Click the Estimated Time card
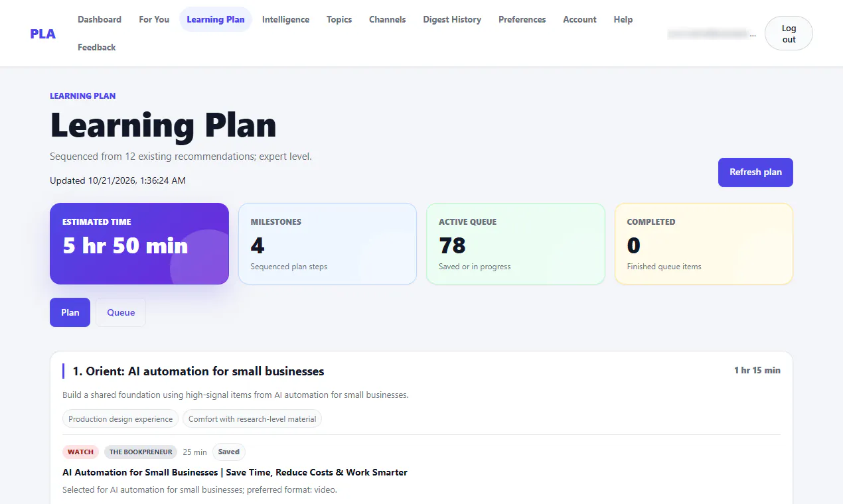This screenshot has width=843, height=504. pyautogui.click(x=139, y=243)
